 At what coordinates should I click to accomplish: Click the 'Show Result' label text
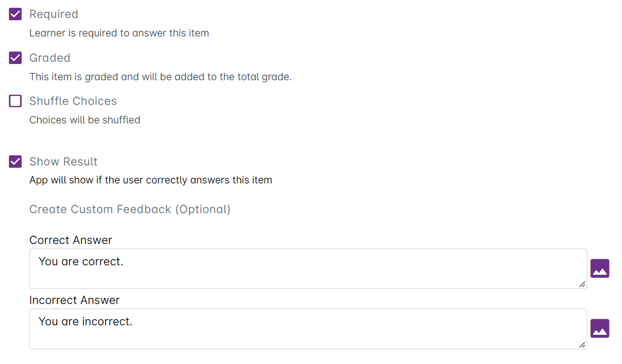(x=63, y=162)
